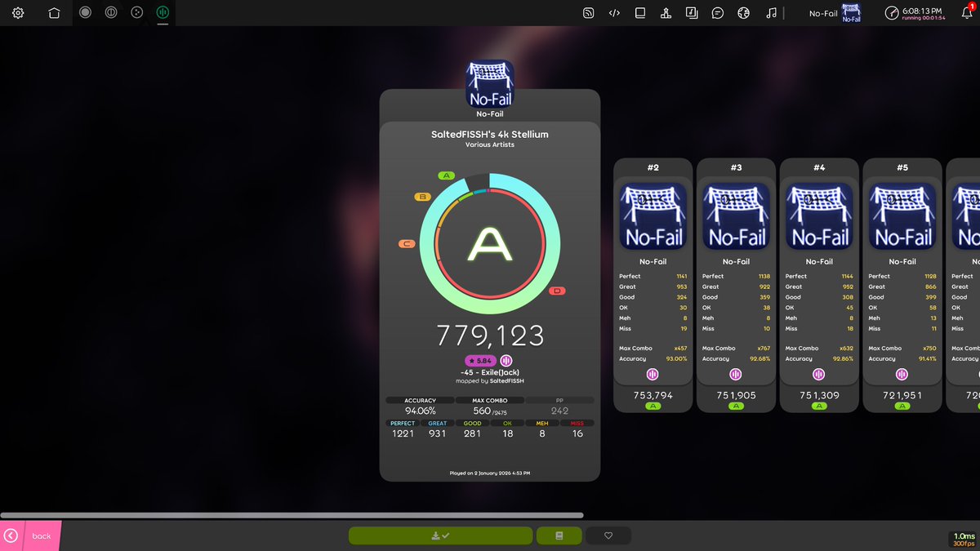Open rankings podium icon
Image resolution: width=980 pixels, height=551 pixels.
666,13
